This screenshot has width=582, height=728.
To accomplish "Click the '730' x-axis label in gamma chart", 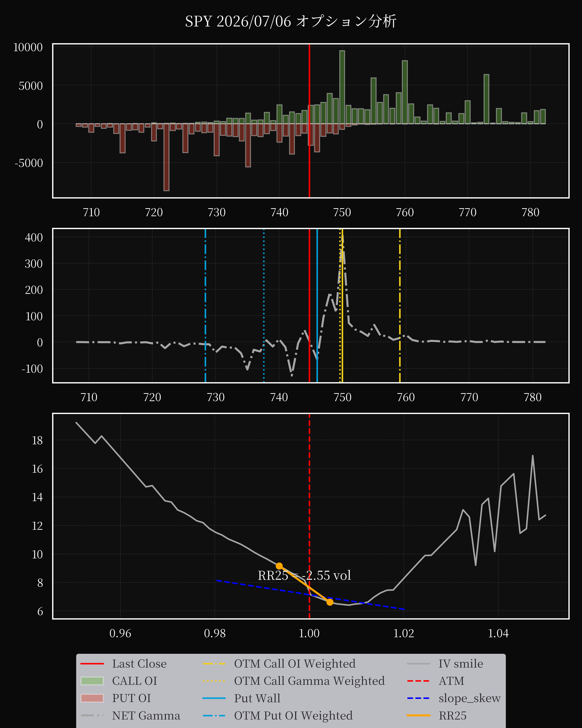I will pos(216,397).
